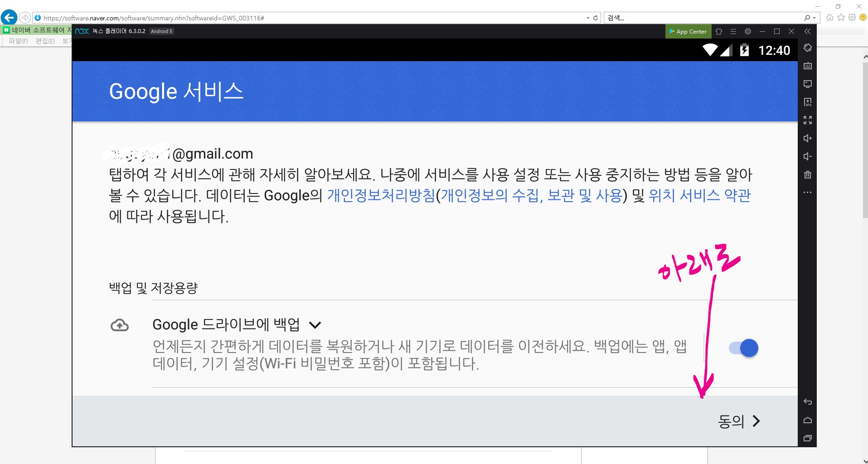The width and height of the screenshot is (868, 464).
Task: Open browser favorites star
Action: click(841, 18)
